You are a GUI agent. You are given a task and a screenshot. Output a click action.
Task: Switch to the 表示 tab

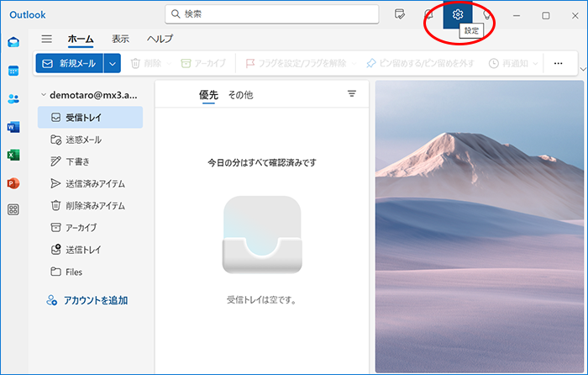[x=120, y=39]
